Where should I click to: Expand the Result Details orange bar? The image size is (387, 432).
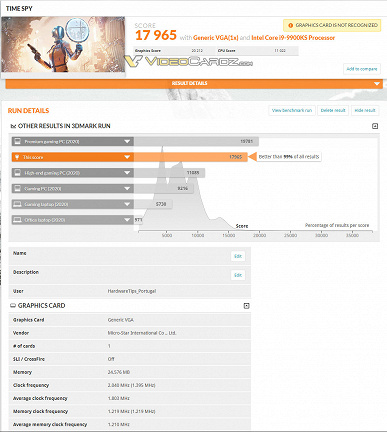(194, 83)
